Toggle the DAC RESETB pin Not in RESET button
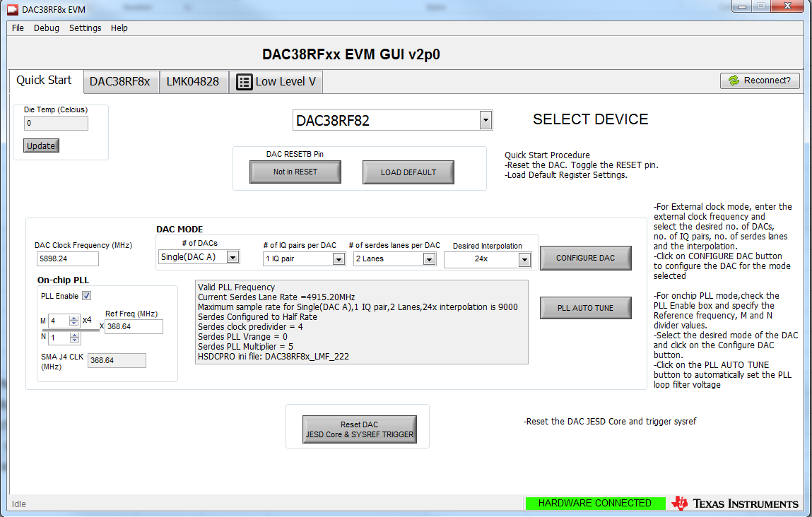This screenshot has width=812, height=517. pos(295,172)
